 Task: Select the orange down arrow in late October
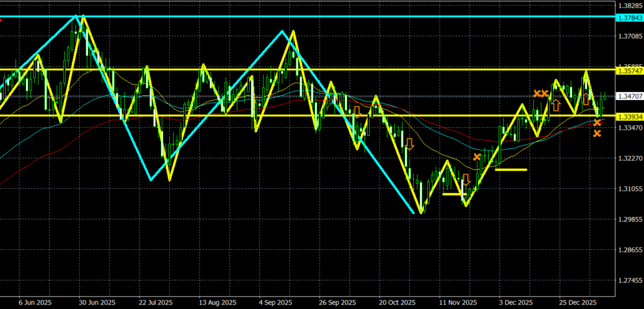(409, 143)
